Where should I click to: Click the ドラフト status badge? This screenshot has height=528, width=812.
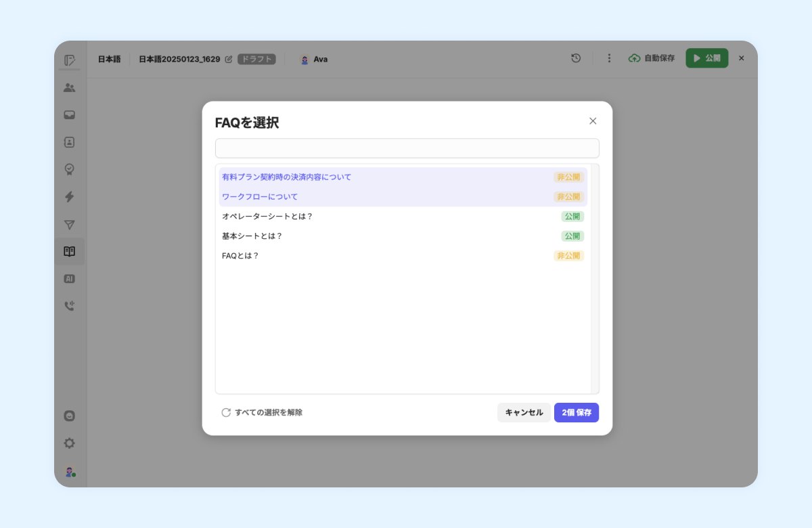click(x=256, y=59)
